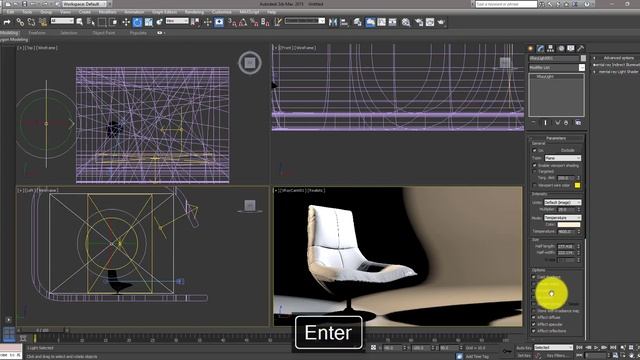
Task: Click the Unlink Selection tool
Action: pyautogui.click(x=31, y=22)
